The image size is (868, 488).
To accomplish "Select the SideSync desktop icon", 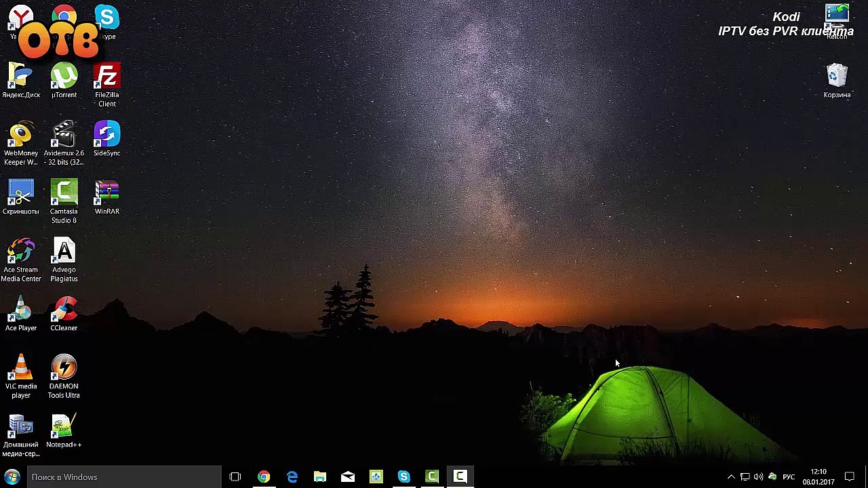I will pyautogui.click(x=106, y=139).
